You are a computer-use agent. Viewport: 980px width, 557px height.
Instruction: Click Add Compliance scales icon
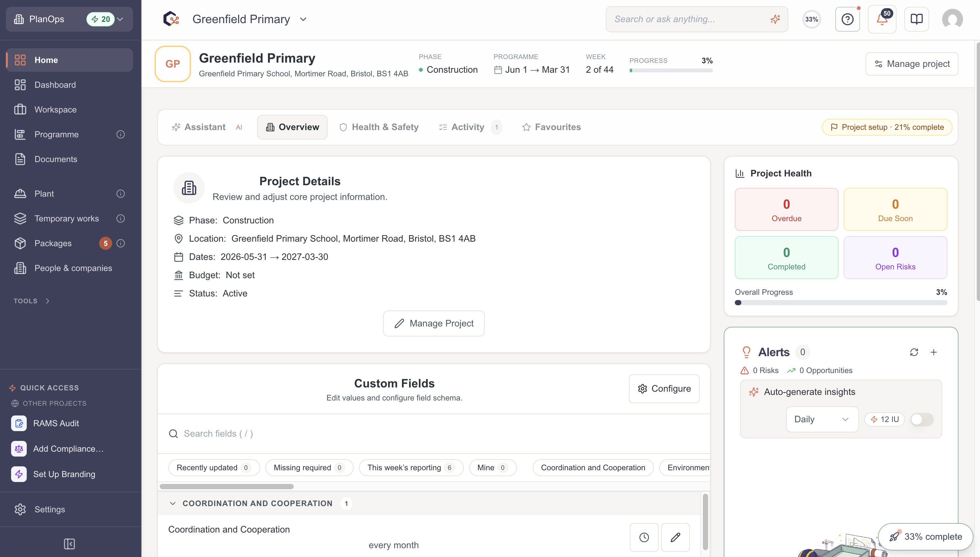[19, 449]
